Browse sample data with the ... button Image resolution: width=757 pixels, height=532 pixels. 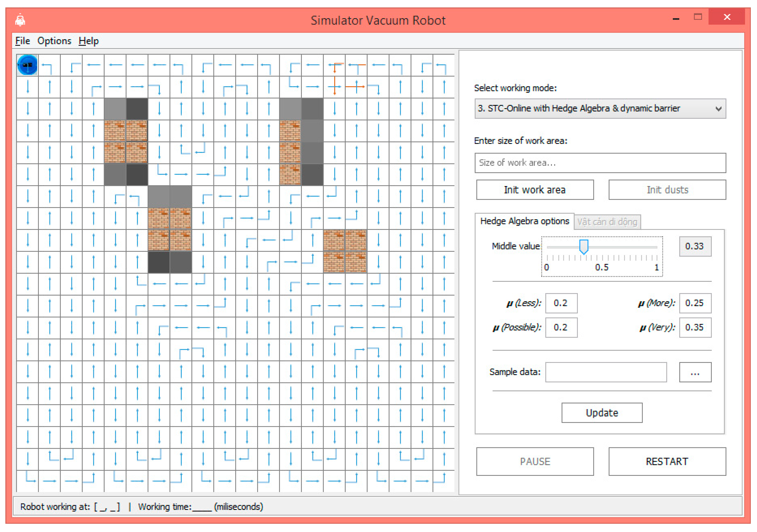pyautogui.click(x=695, y=372)
